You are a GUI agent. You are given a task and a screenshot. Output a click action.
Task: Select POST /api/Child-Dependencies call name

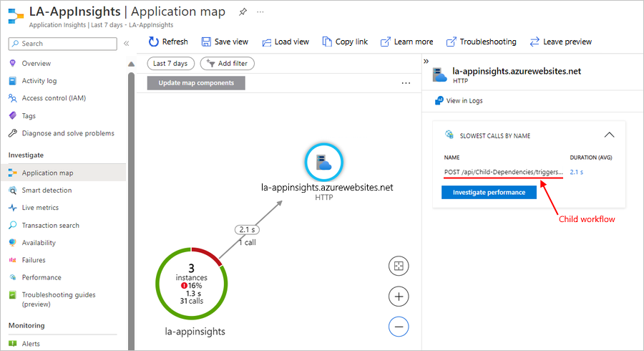point(504,172)
